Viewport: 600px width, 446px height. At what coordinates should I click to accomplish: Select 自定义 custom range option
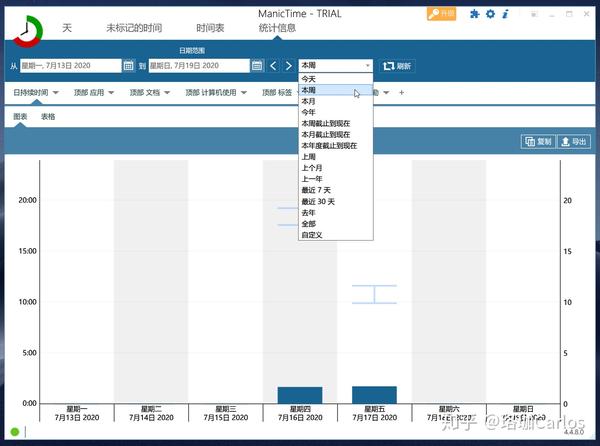coord(336,235)
